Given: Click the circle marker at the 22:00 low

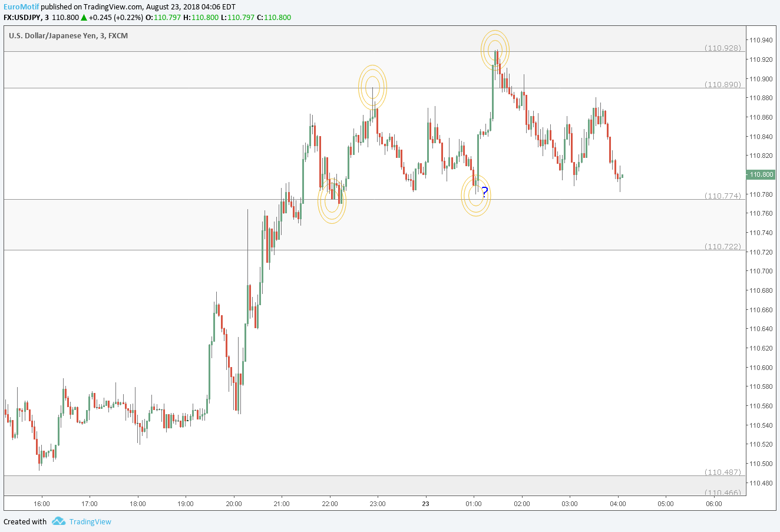Looking at the screenshot, I should (332, 201).
